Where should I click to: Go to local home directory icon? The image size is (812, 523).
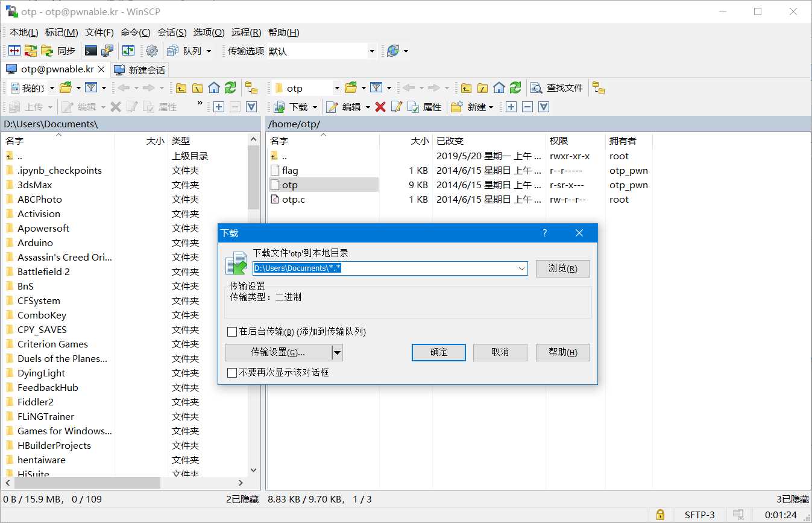coord(213,88)
